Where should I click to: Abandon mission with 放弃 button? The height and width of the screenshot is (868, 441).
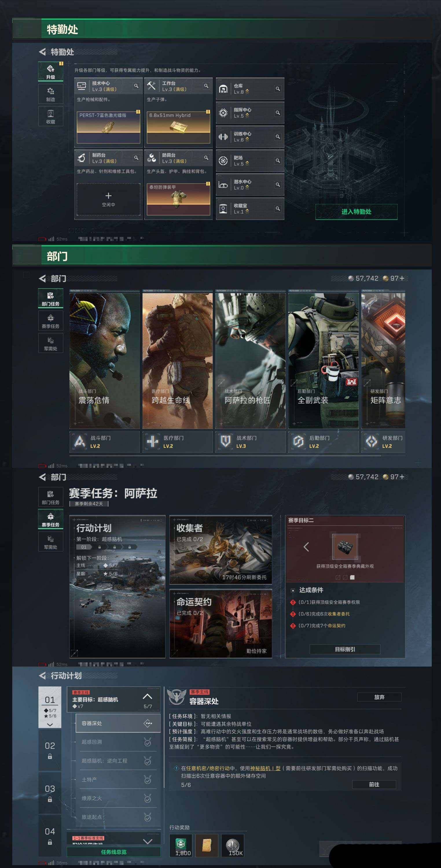(x=379, y=697)
